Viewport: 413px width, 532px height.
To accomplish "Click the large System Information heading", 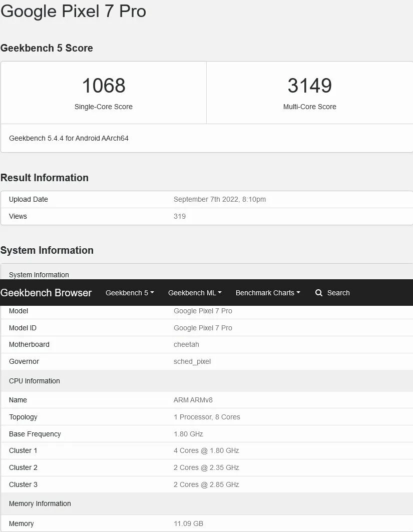I will pyautogui.click(x=47, y=250).
